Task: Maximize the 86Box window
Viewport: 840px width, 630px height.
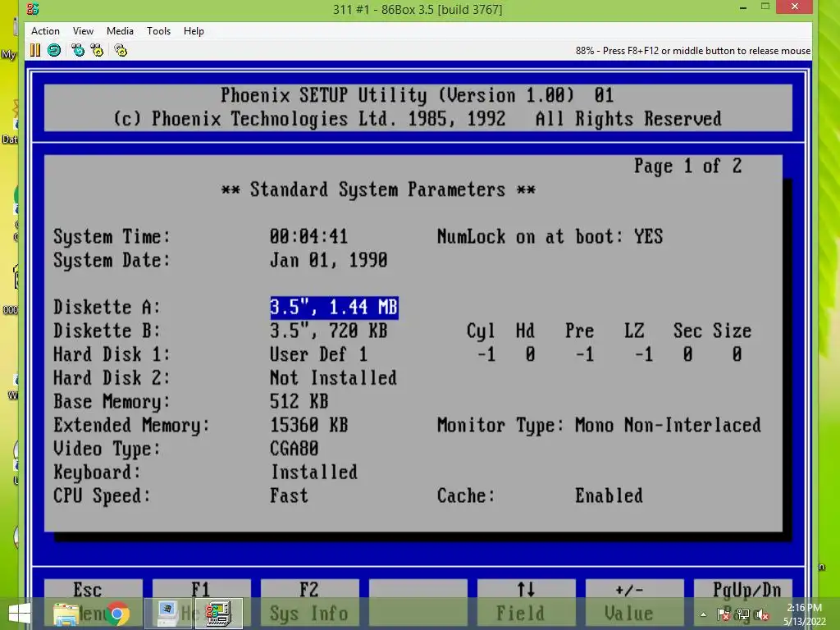Action: click(765, 7)
